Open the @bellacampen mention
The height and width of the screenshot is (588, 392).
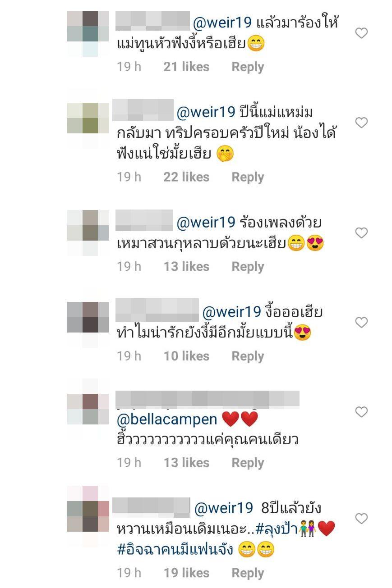pos(167,419)
